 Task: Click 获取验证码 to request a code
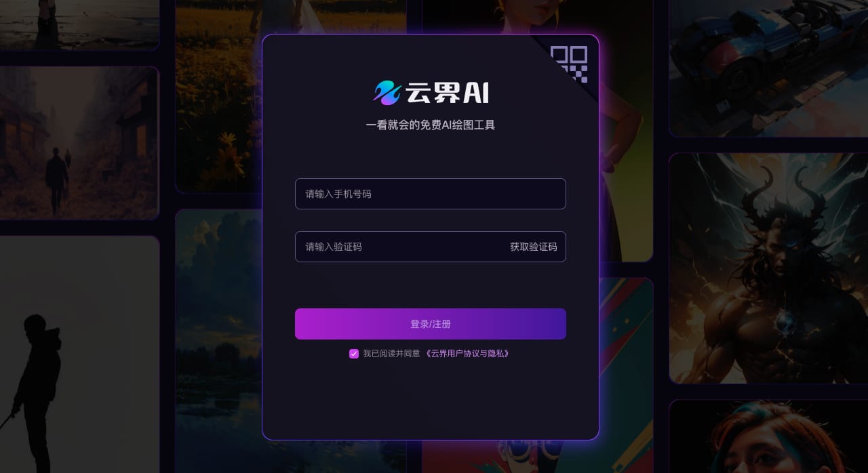tap(534, 247)
